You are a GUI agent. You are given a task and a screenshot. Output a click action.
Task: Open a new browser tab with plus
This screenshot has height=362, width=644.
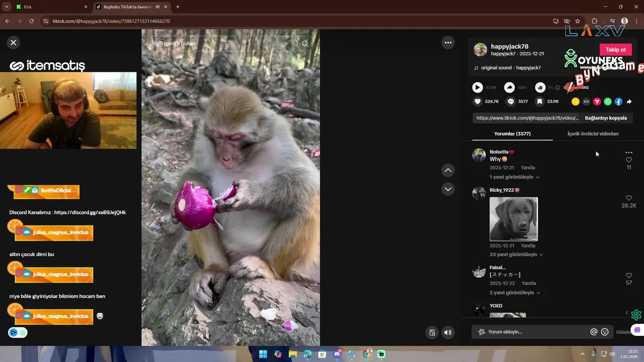(x=178, y=7)
